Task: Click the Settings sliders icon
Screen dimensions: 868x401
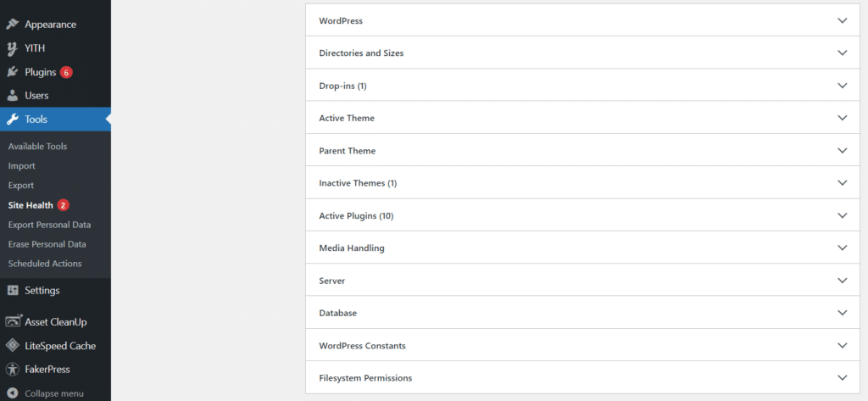Action: (13, 290)
